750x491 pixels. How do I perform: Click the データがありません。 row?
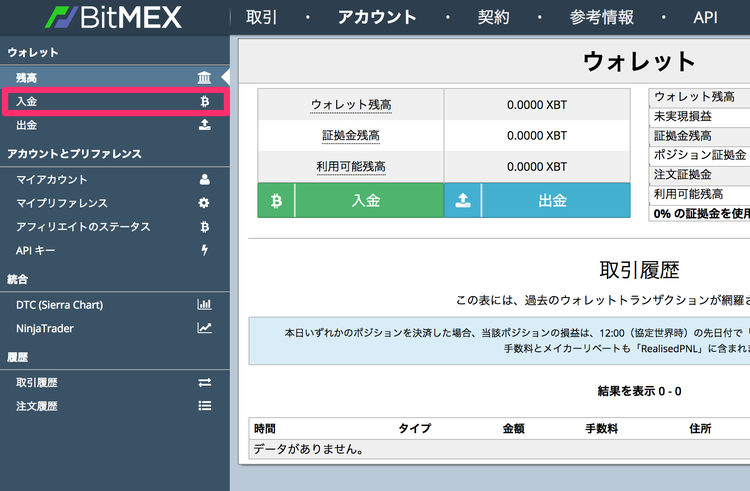(499, 449)
